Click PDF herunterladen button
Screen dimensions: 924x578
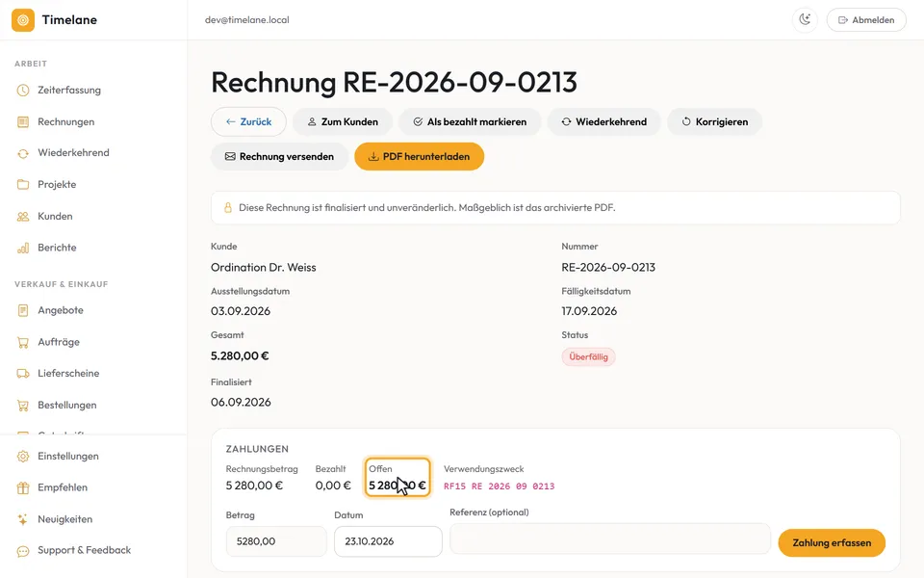tap(419, 156)
